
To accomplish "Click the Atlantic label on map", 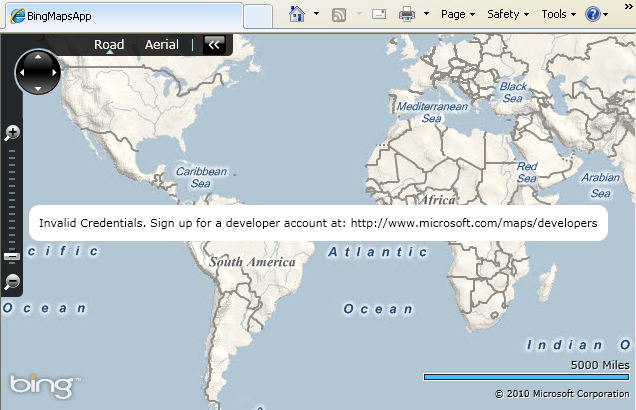I will tap(378, 252).
